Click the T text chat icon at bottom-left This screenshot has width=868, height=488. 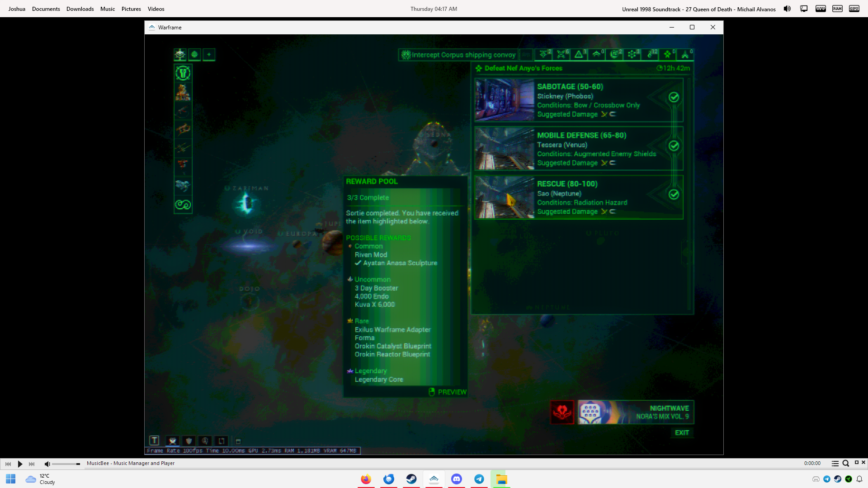coord(154,441)
